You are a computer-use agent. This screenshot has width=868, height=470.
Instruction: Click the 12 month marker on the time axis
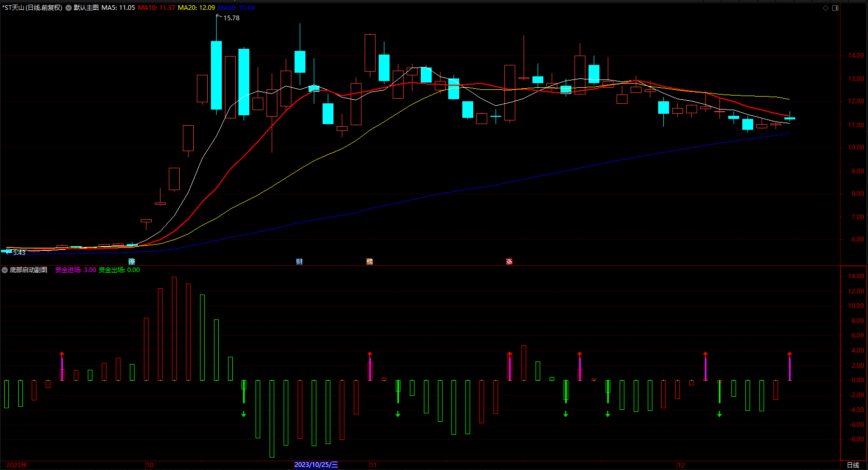tap(681, 465)
